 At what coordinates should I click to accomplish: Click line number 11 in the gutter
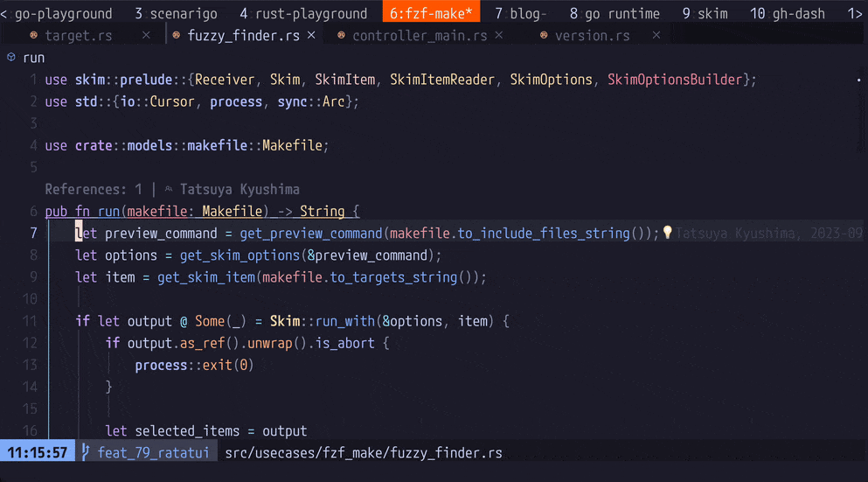[30, 321]
